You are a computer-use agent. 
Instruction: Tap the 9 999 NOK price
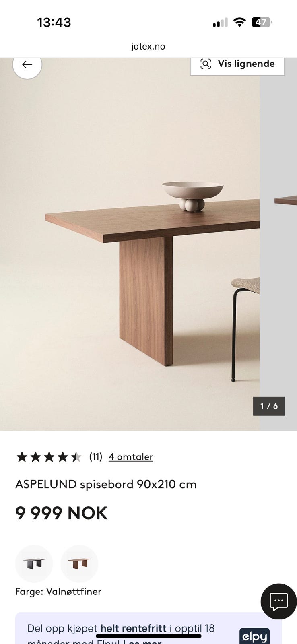pyautogui.click(x=62, y=513)
